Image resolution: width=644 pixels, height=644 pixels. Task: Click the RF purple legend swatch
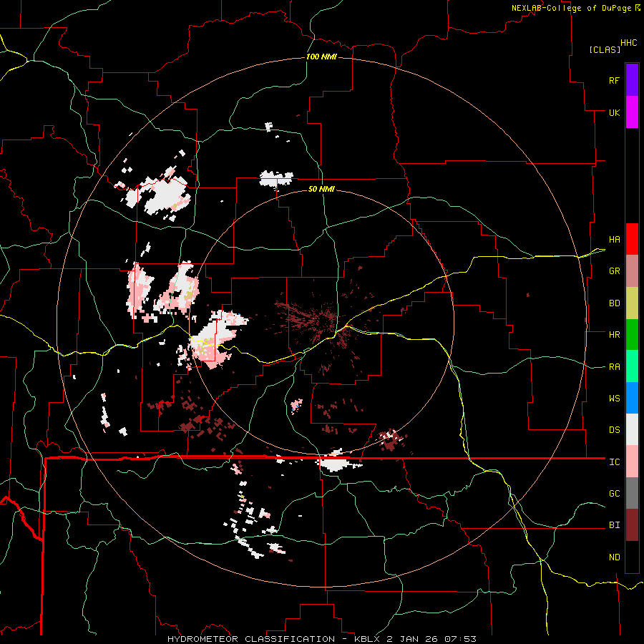(x=632, y=80)
